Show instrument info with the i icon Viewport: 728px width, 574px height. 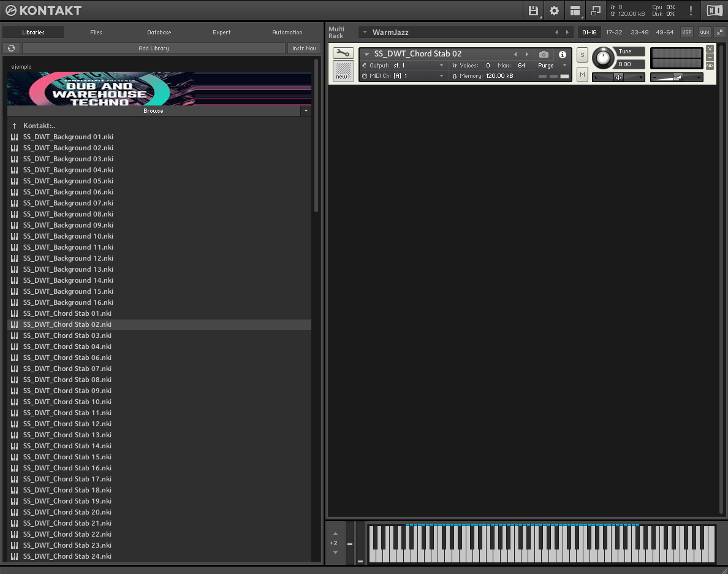click(x=563, y=55)
